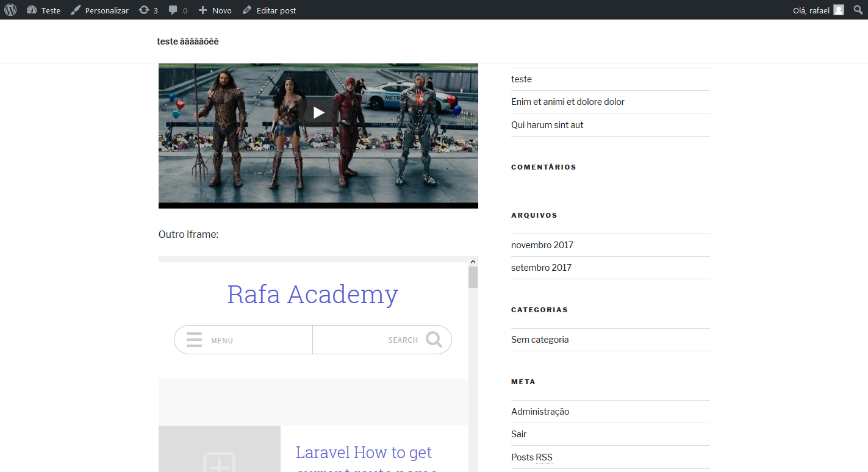Open the recent post teste

[x=522, y=79]
